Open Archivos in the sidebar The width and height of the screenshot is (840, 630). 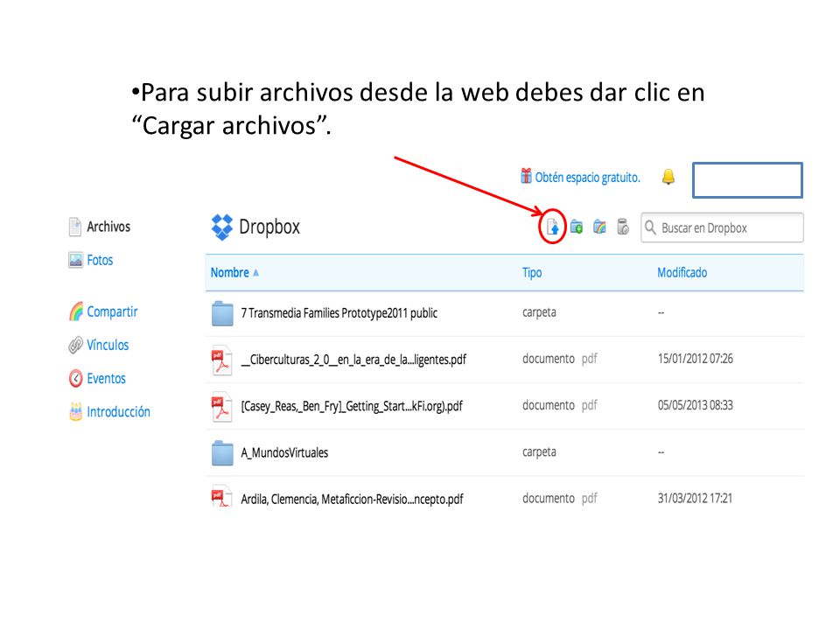108,227
